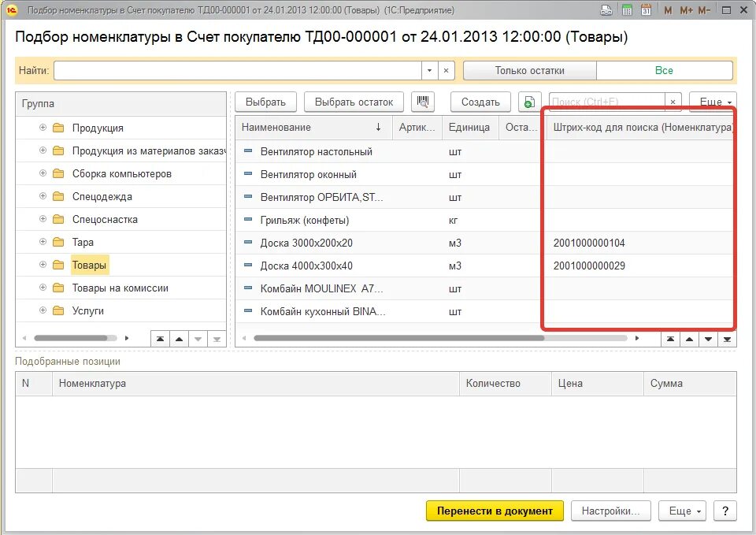The width and height of the screenshot is (756, 535).
Task: Expand the Услуги group
Action: tap(43, 310)
